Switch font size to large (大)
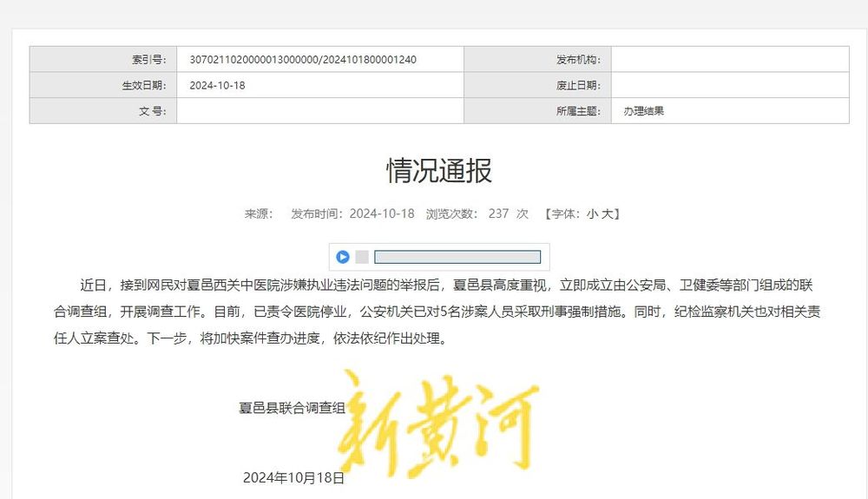The width and height of the screenshot is (868, 499). tap(608, 213)
